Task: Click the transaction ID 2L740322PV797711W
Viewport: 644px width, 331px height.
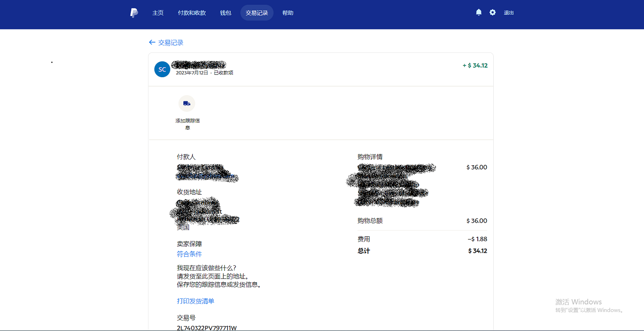Action: pos(207,328)
